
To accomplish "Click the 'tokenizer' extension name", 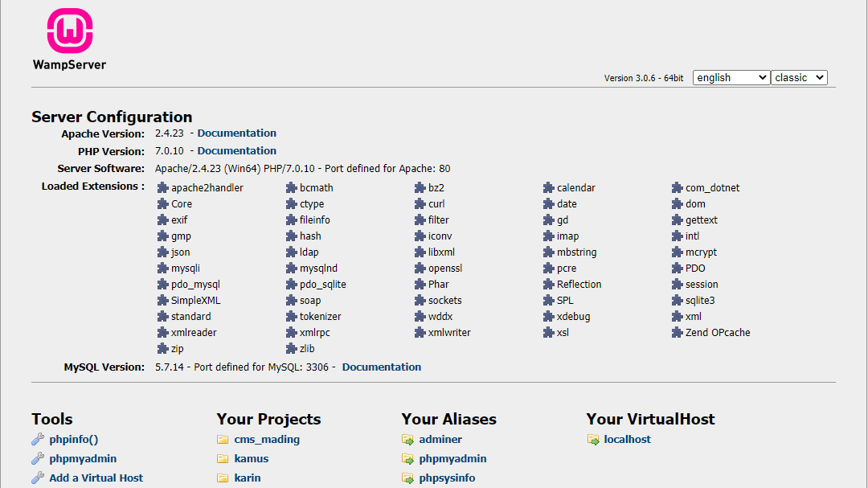I will (321, 316).
